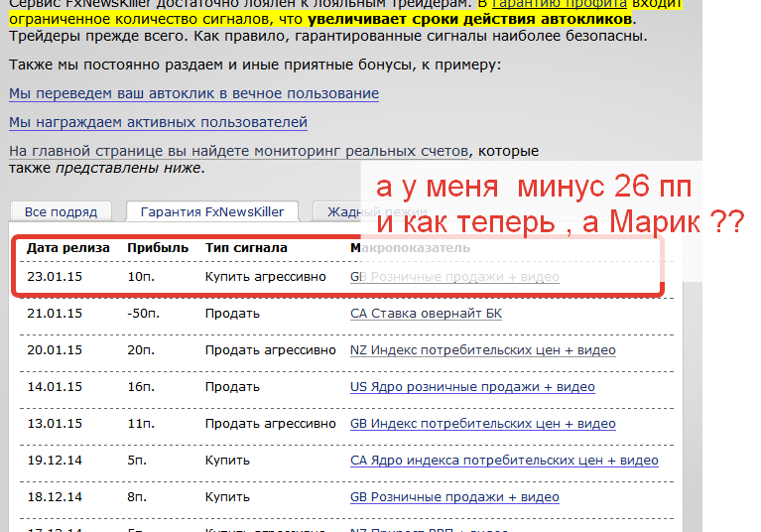
Task: Open 'GB Розничные продажи + видео' for 23.01.15
Action: point(454,277)
